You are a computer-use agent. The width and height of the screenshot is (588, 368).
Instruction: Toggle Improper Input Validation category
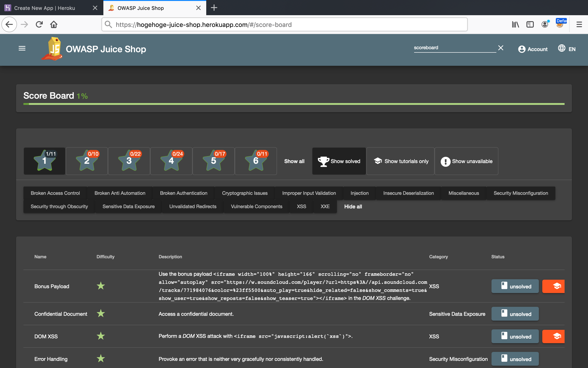point(309,193)
